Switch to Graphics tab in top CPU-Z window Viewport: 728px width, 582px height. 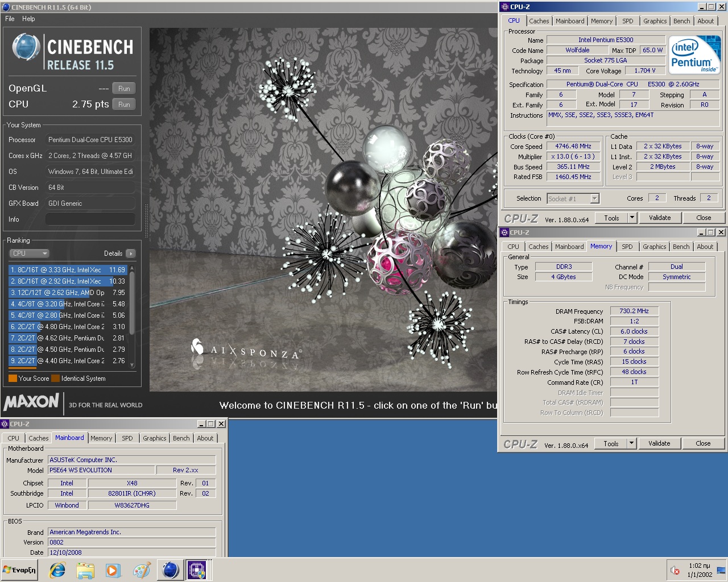coord(655,21)
